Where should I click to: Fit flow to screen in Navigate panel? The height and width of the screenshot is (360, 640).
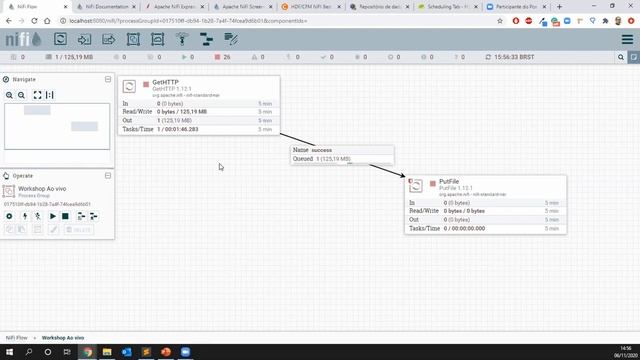37,95
